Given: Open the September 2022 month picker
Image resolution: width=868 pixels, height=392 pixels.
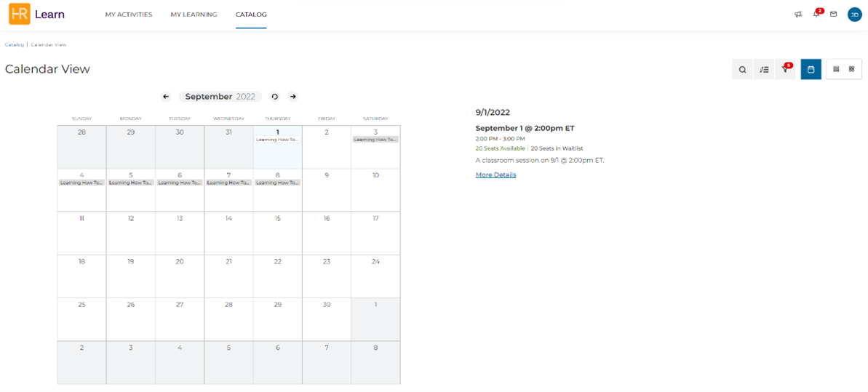Looking at the screenshot, I should coord(220,96).
